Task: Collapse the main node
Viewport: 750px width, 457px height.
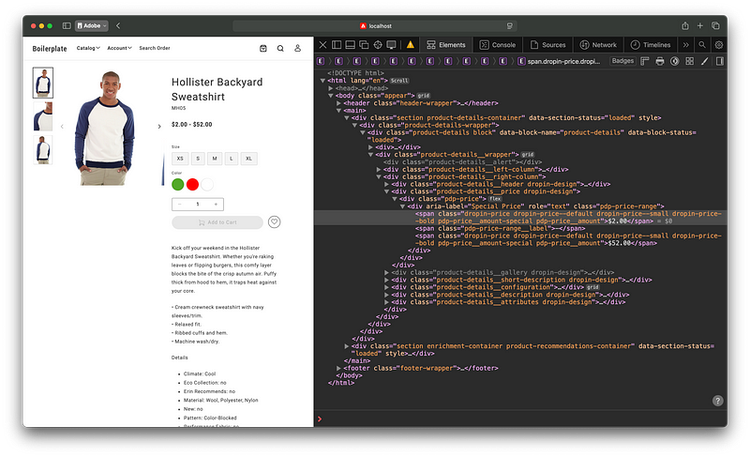Action: (339, 110)
